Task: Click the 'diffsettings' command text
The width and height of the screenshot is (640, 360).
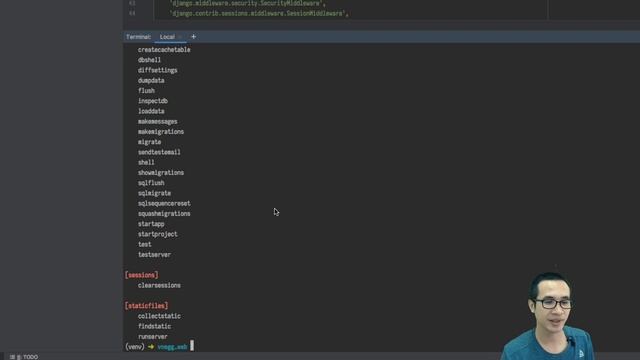Action: pyautogui.click(x=158, y=70)
